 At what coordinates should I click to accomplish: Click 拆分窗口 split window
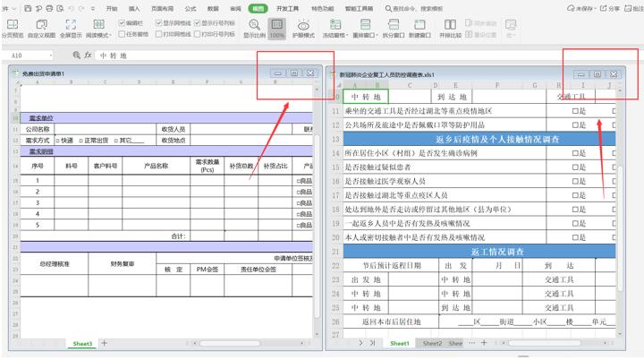point(394,29)
